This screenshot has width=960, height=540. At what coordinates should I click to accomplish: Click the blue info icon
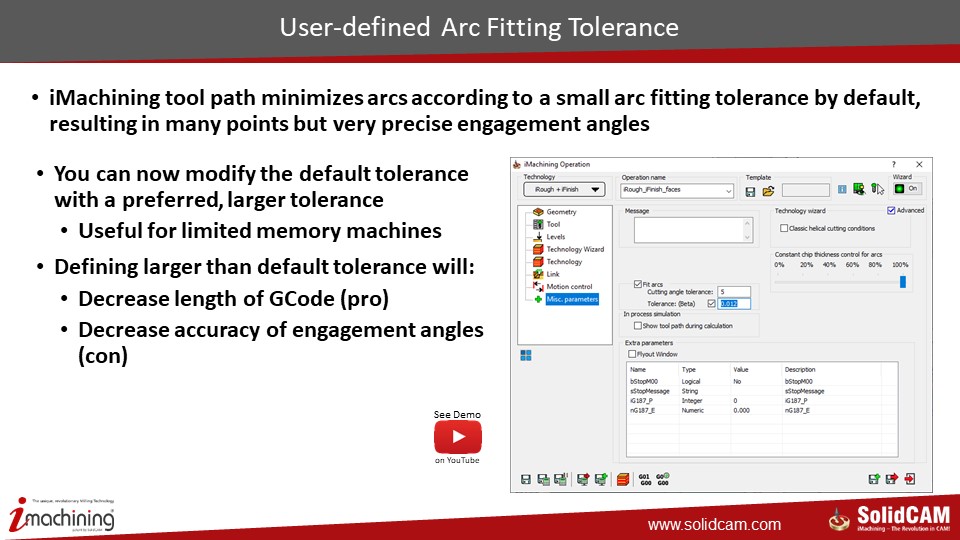pos(842,189)
